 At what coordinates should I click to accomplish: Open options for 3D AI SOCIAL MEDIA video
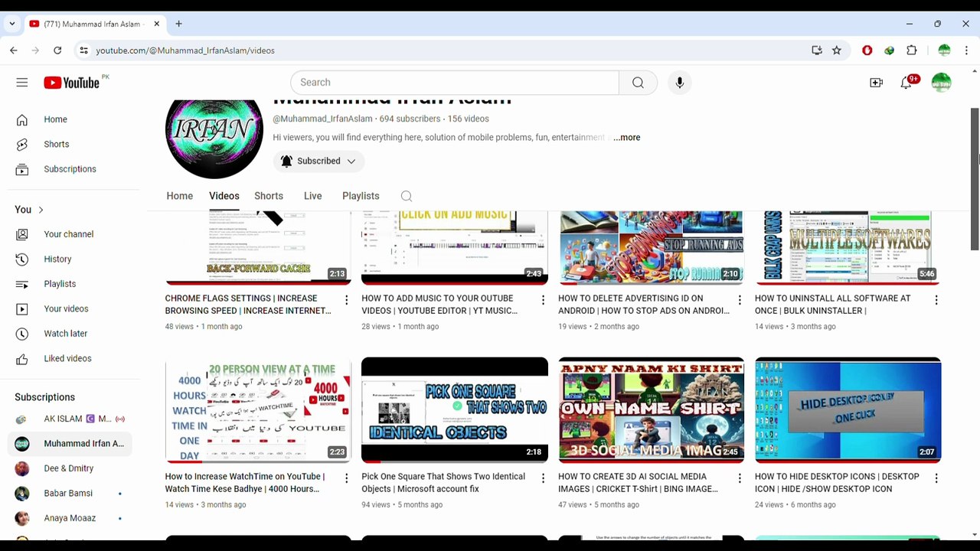[740, 479]
